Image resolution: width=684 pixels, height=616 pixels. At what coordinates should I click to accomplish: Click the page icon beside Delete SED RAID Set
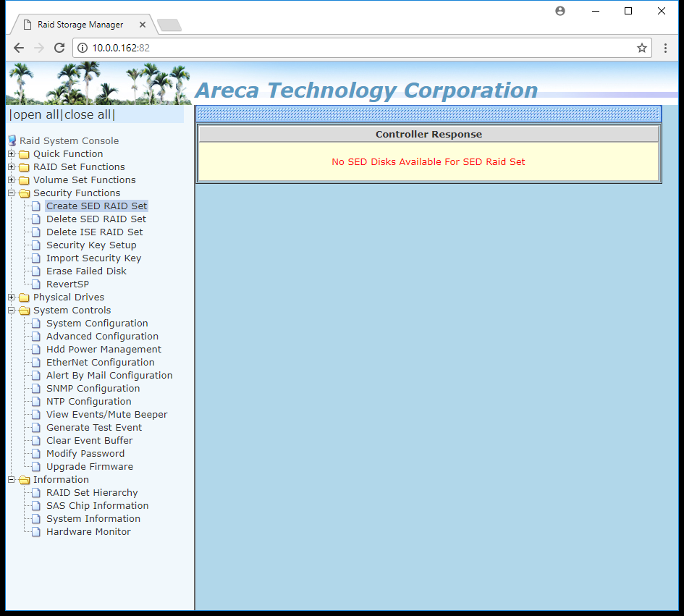coord(36,219)
